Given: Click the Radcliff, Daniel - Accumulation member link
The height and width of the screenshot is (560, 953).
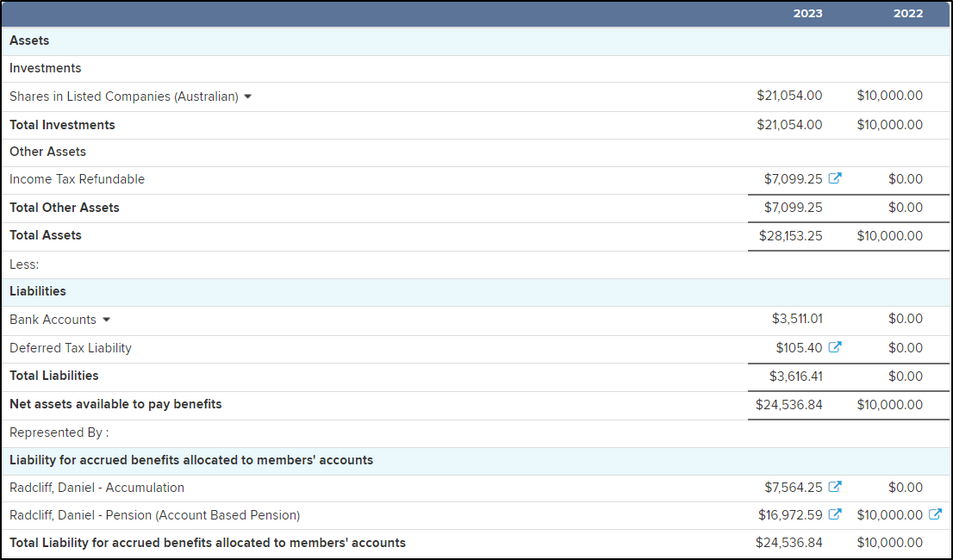Looking at the screenshot, I should coord(97,487).
